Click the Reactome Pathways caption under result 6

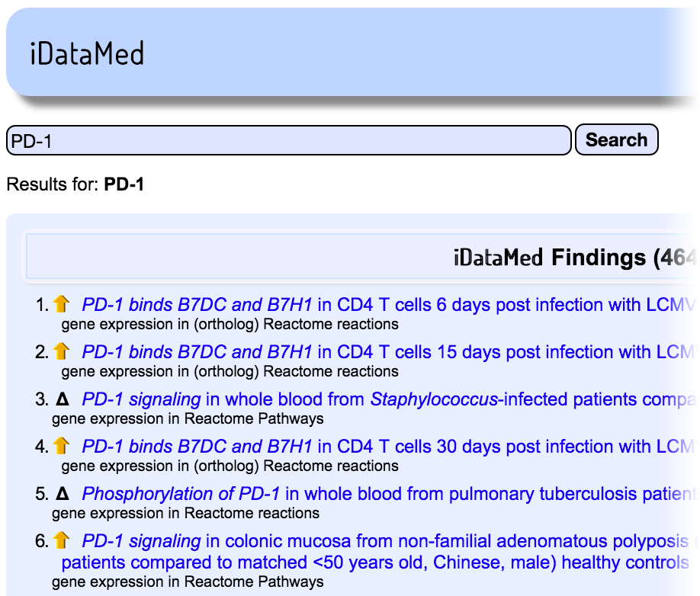click(188, 582)
